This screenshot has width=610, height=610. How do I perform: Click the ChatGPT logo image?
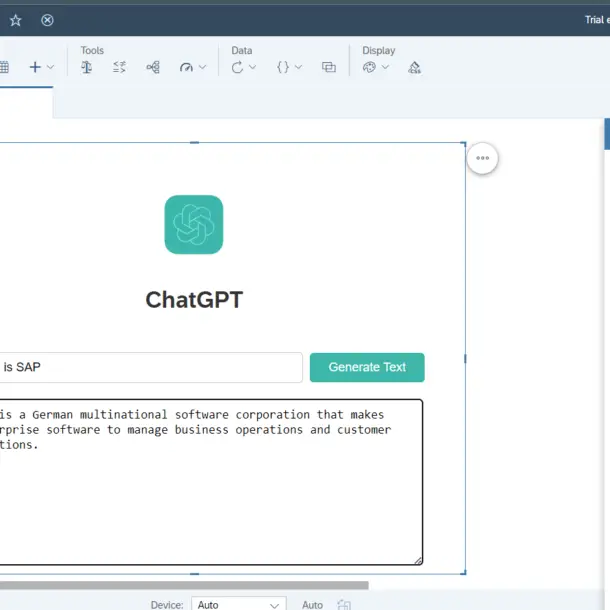point(194,224)
